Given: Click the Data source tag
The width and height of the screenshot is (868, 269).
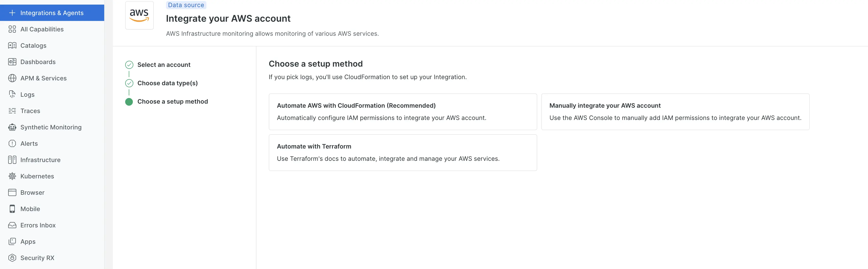Looking at the screenshot, I should pos(186,5).
